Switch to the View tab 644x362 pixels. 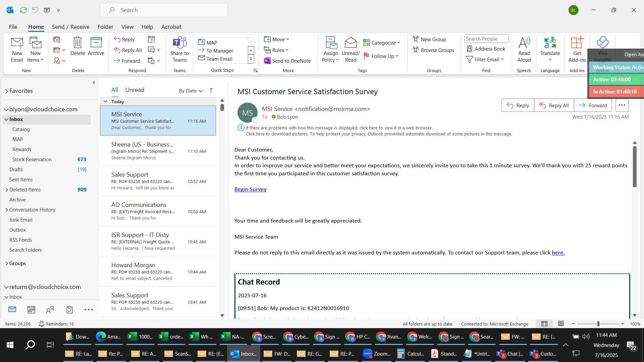(x=127, y=27)
